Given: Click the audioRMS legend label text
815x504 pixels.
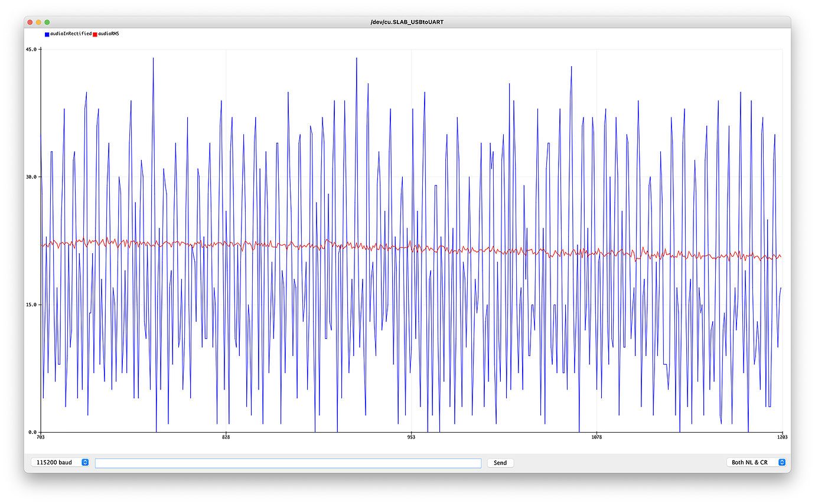Looking at the screenshot, I should (109, 34).
